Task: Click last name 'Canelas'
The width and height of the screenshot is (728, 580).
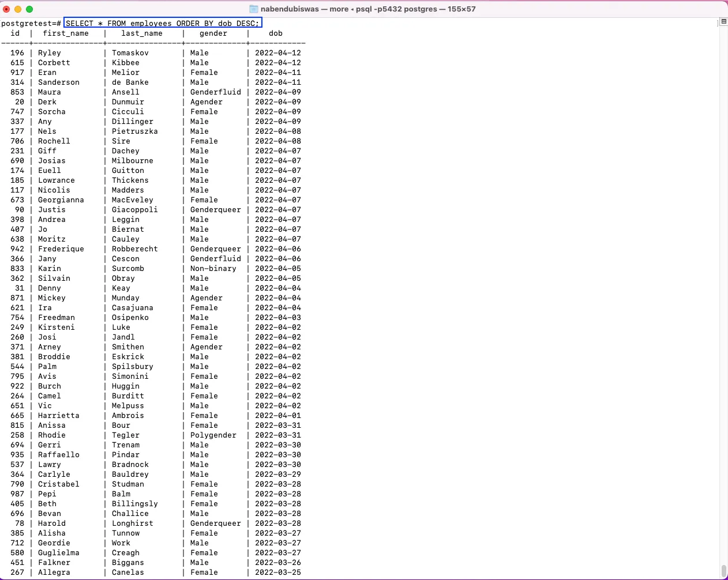Action: click(x=128, y=573)
